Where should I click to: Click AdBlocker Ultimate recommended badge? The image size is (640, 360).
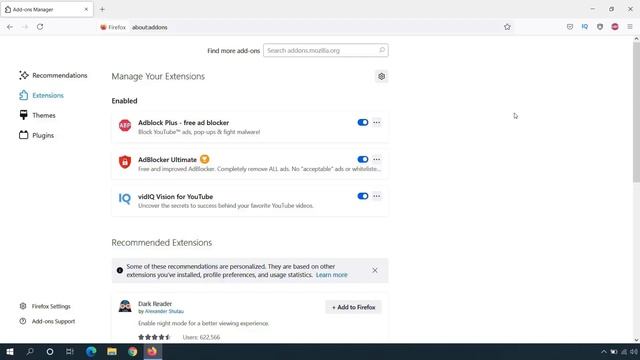(x=204, y=160)
